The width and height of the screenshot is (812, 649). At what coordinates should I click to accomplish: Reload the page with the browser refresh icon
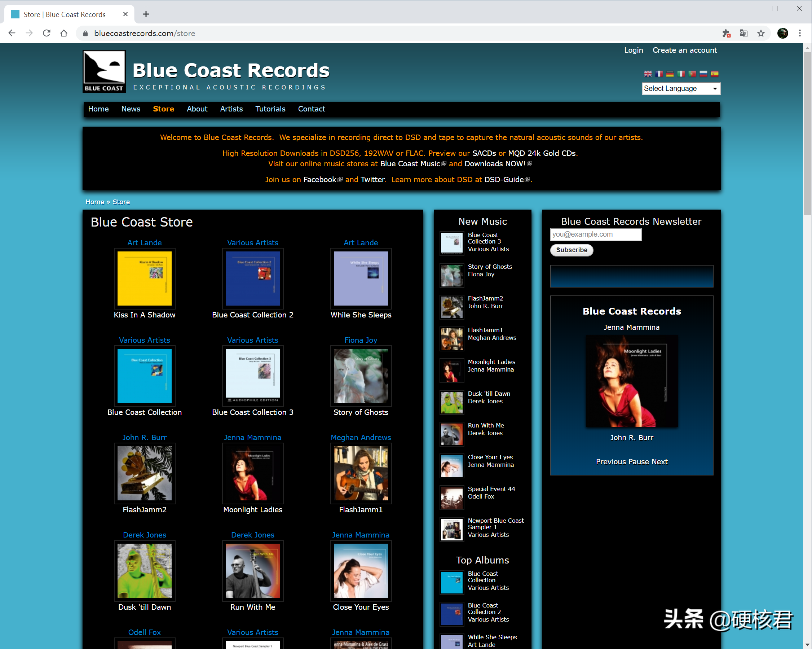(47, 33)
